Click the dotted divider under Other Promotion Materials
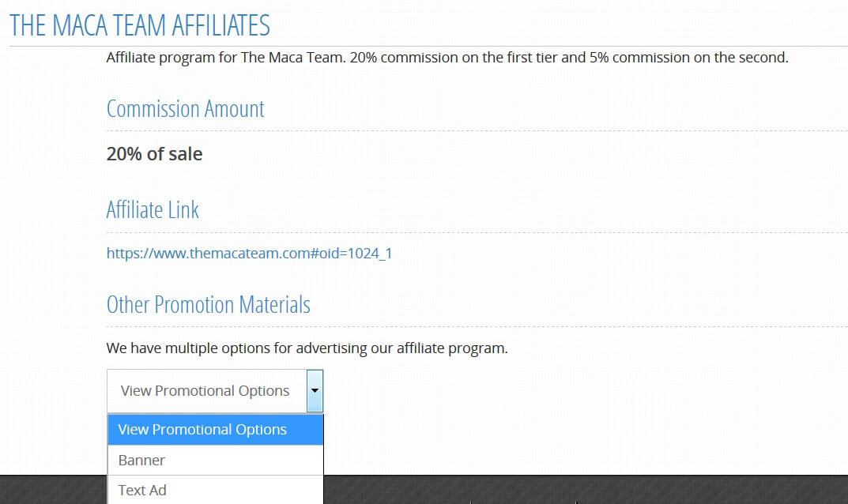 click(x=477, y=326)
